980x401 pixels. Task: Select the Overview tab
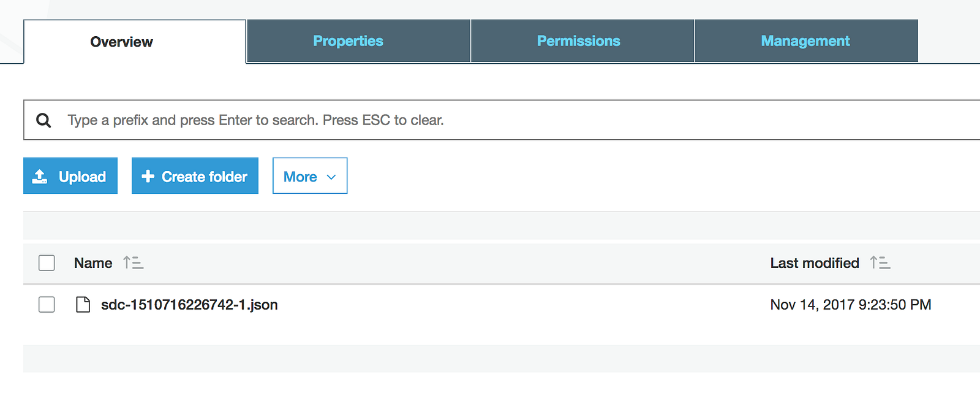[121, 42]
